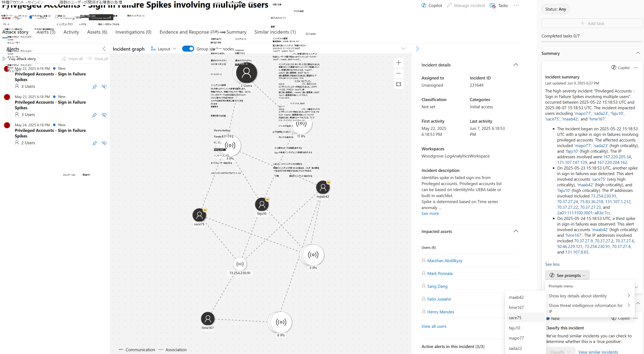Open user Mark Ponnala

pyautogui.click(x=440, y=273)
